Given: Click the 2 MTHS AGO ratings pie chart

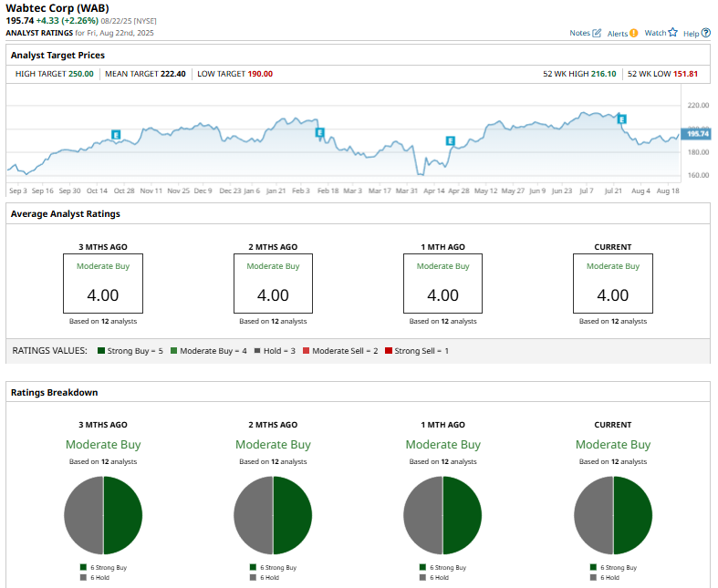Looking at the screenshot, I should point(273,515).
